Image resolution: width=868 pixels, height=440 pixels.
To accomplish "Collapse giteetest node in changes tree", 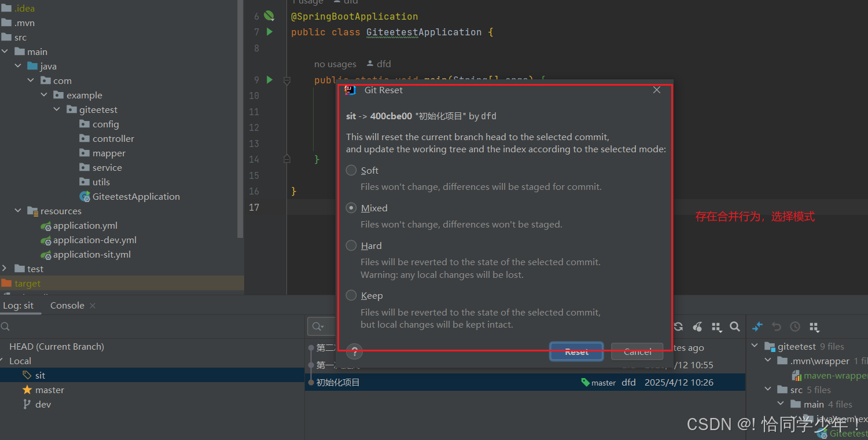I will click(755, 346).
